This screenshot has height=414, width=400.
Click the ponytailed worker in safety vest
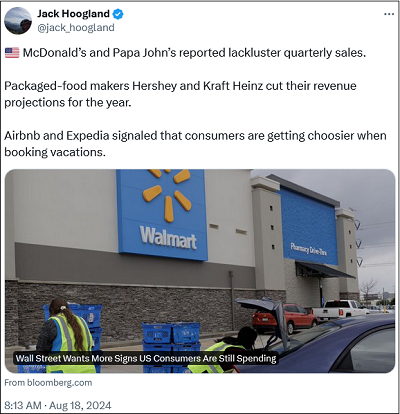pyautogui.click(x=66, y=336)
